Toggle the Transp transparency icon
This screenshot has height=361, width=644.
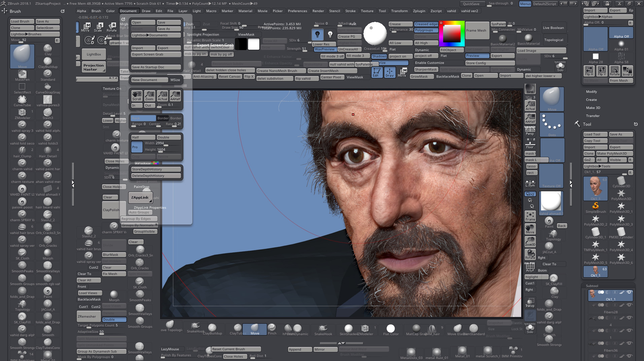coord(530,303)
